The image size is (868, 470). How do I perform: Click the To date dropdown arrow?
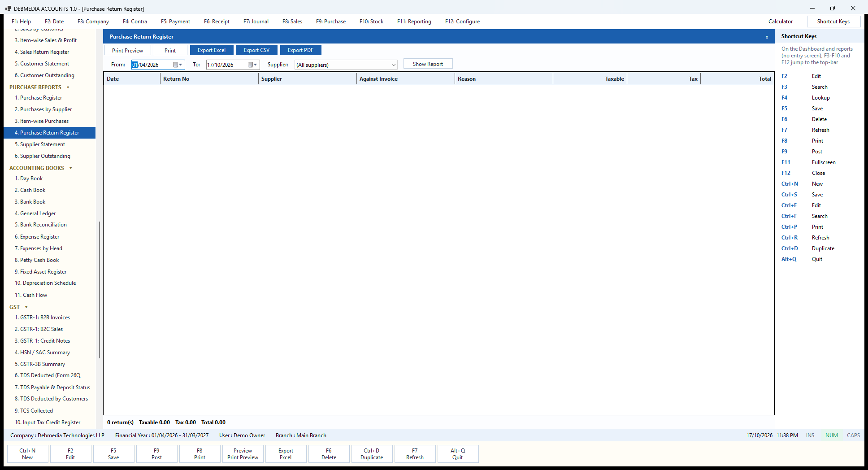tap(256, 65)
